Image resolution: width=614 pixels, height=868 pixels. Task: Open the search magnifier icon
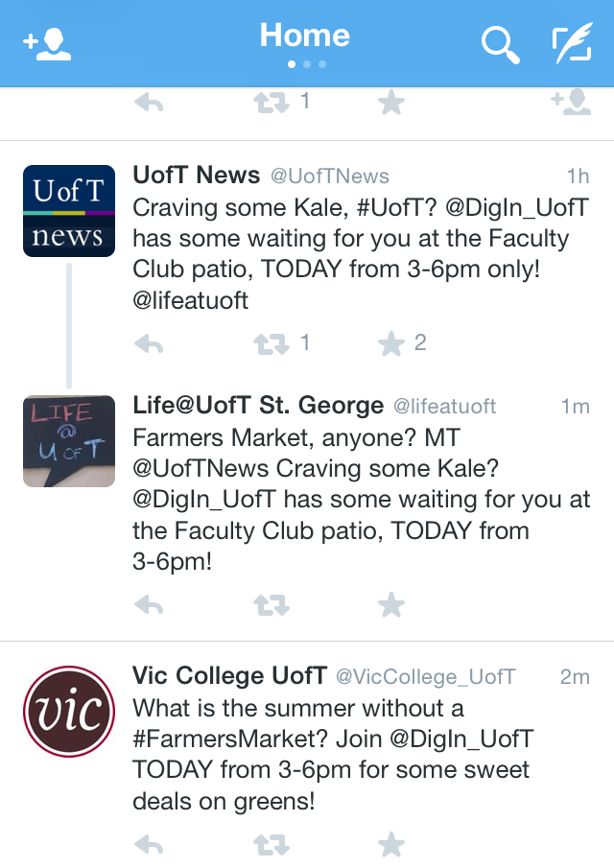pyautogui.click(x=500, y=44)
